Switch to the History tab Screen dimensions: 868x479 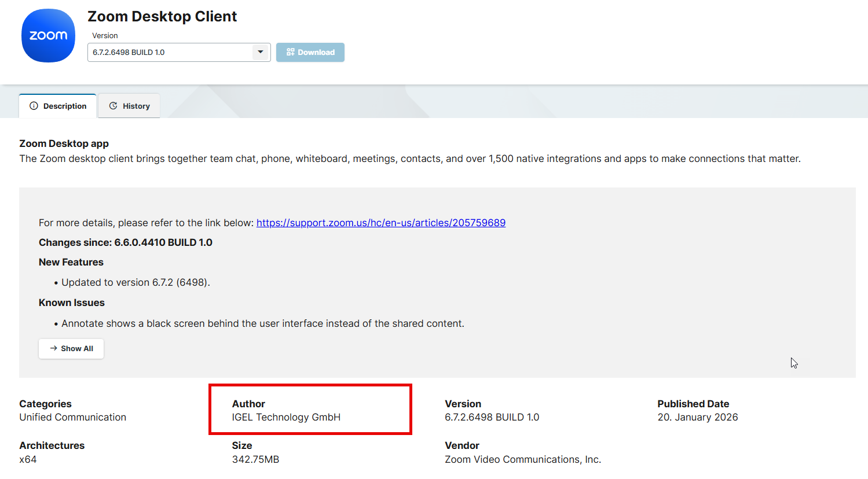(x=129, y=106)
